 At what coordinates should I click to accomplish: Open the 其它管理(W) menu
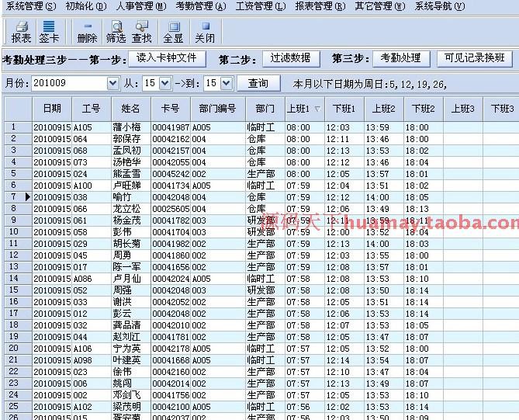[380, 6]
